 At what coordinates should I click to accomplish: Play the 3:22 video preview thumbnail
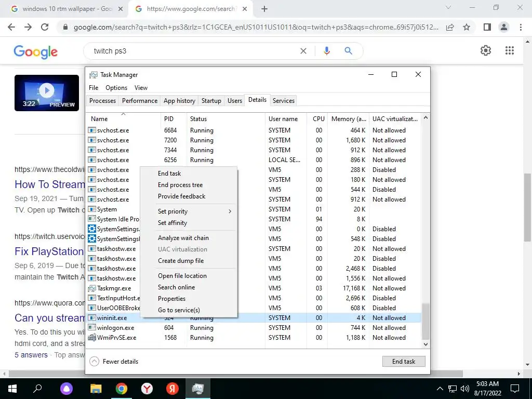point(47,92)
